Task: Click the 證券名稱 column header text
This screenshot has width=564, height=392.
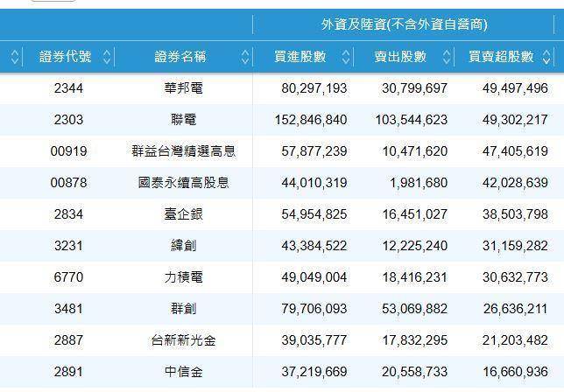Action: 180,57
